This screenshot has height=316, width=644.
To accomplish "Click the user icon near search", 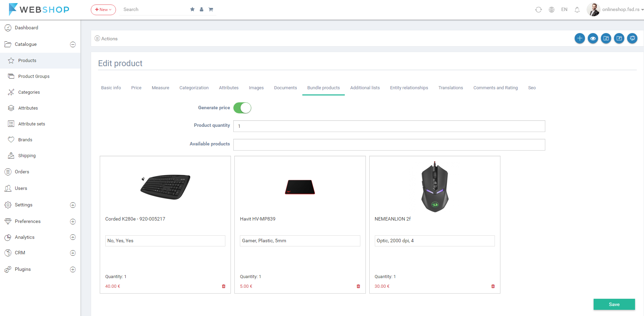I will [202, 9].
